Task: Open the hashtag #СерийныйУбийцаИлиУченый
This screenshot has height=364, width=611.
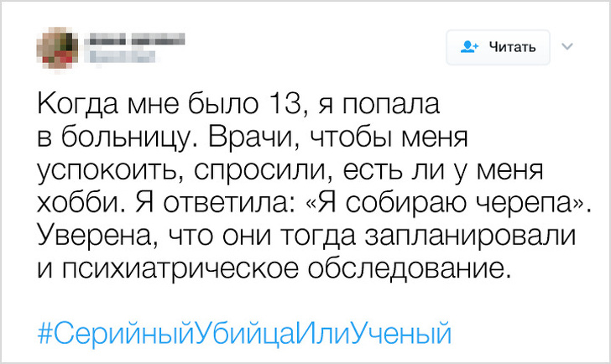Action: [245, 333]
